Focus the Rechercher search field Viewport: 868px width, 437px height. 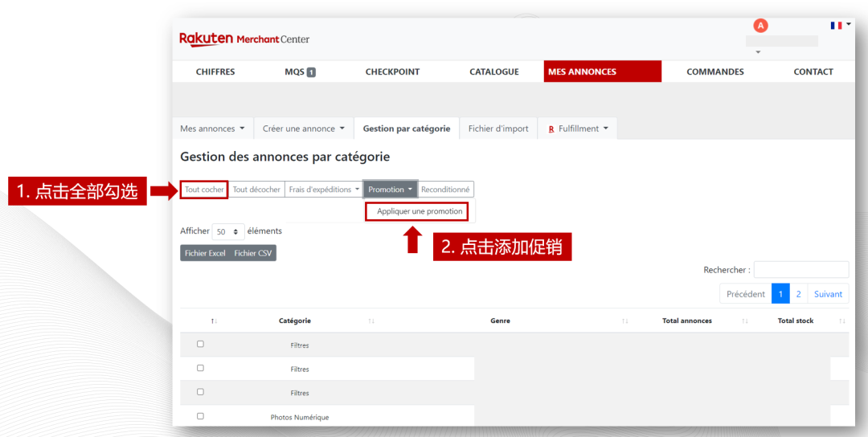coord(800,270)
